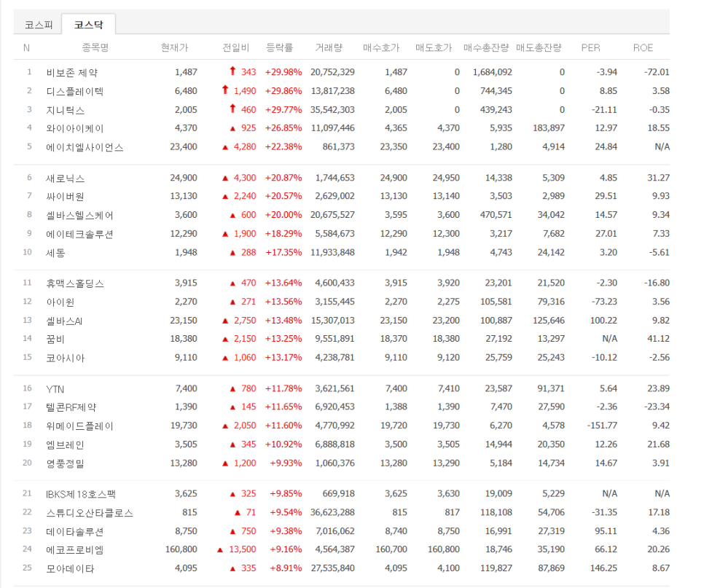Screen dimensions: 704x588
Task: Click the upper-limit arrow beside 460
Action: [232, 109]
